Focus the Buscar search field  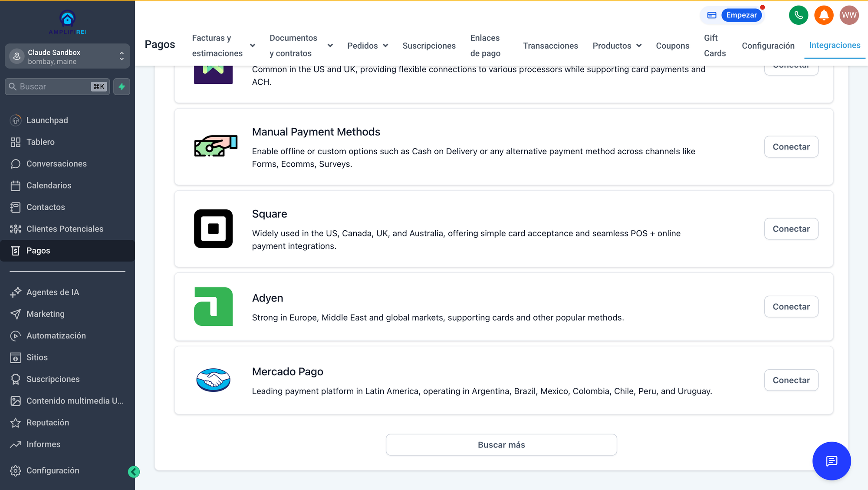[57, 86]
